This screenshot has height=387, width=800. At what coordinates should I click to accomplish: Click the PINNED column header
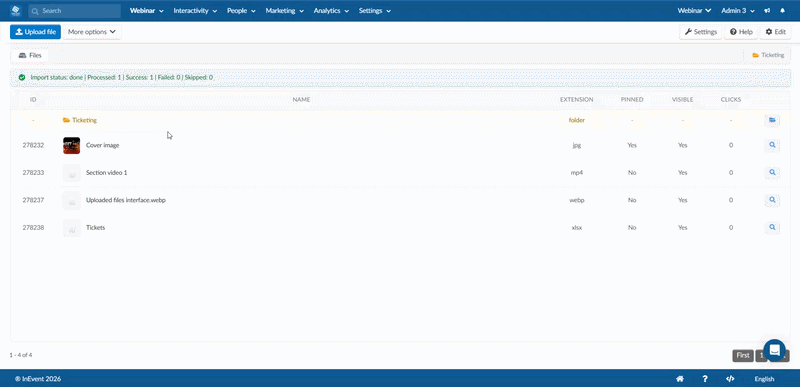(632, 99)
